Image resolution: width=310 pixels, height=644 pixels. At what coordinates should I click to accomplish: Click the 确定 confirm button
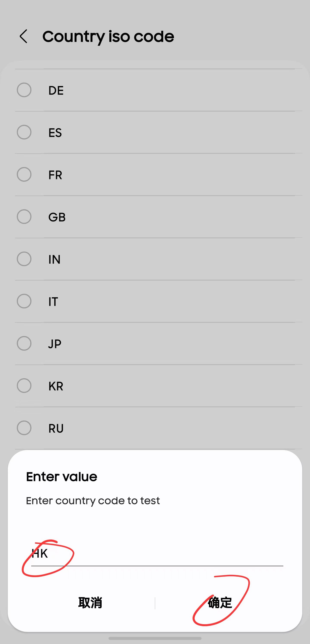pyautogui.click(x=220, y=602)
